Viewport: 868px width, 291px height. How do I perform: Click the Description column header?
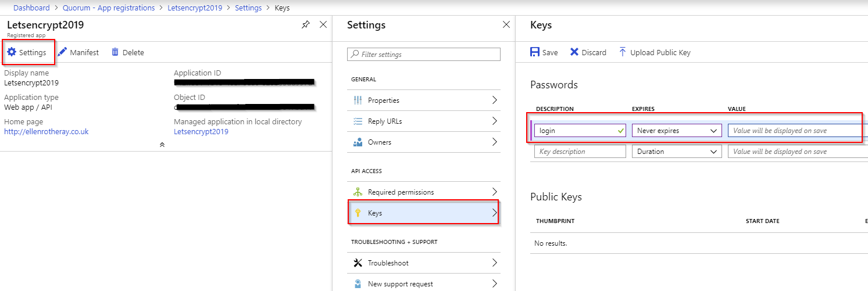[x=555, y=109]
